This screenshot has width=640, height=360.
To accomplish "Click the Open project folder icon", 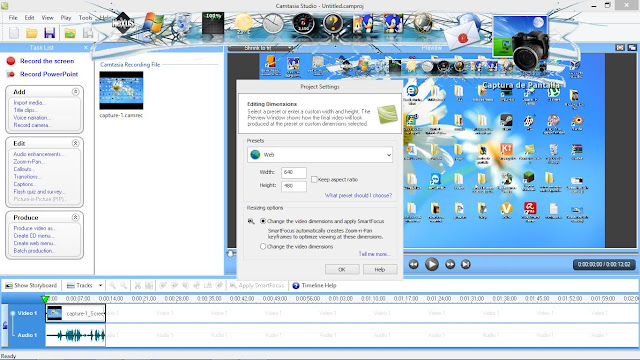I will click(32, 33).
